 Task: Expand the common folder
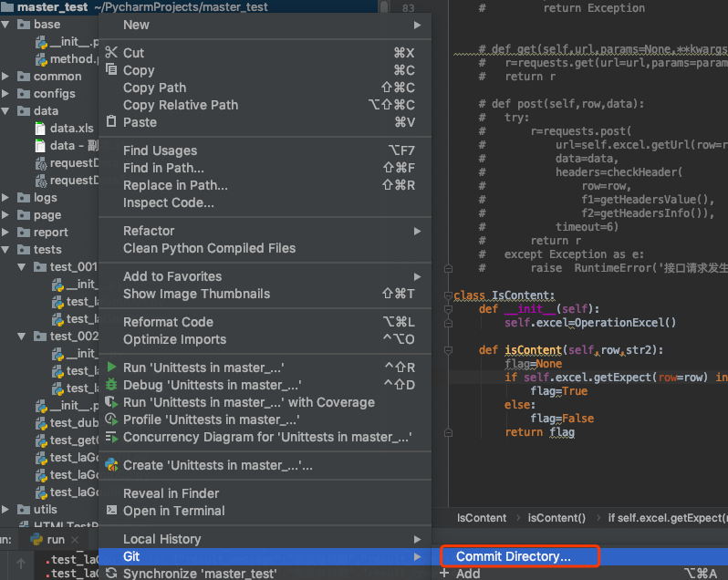7,77
